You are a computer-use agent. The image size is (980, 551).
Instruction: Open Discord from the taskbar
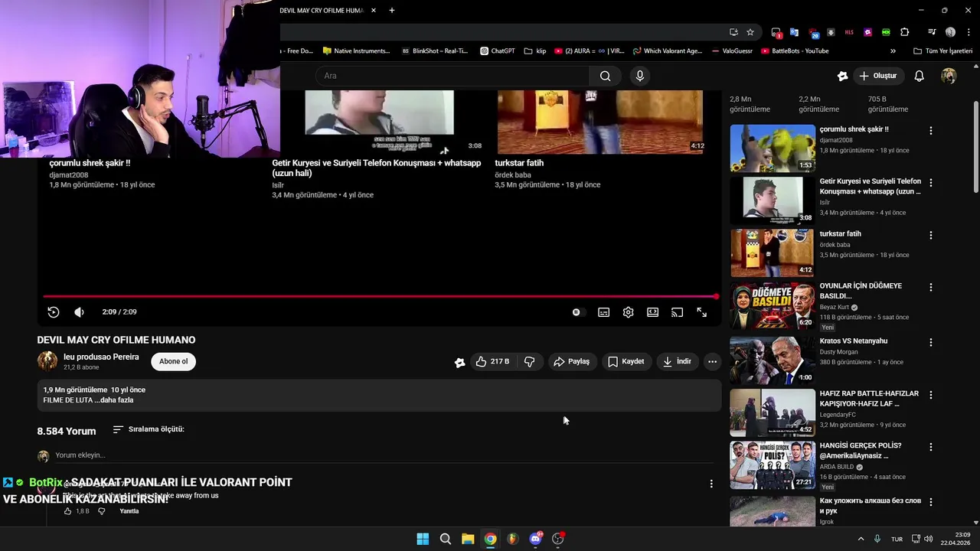tap(535, 539)
